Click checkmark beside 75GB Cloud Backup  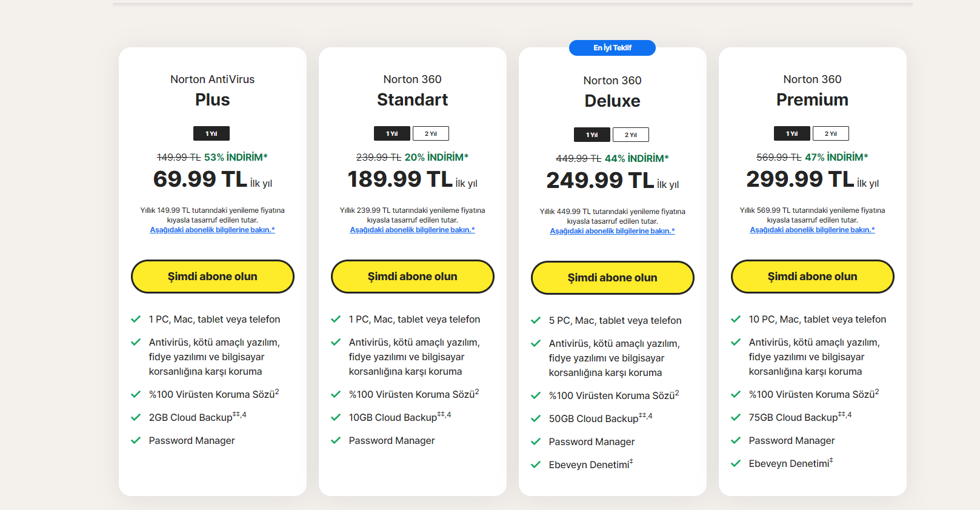click(736, 417)
